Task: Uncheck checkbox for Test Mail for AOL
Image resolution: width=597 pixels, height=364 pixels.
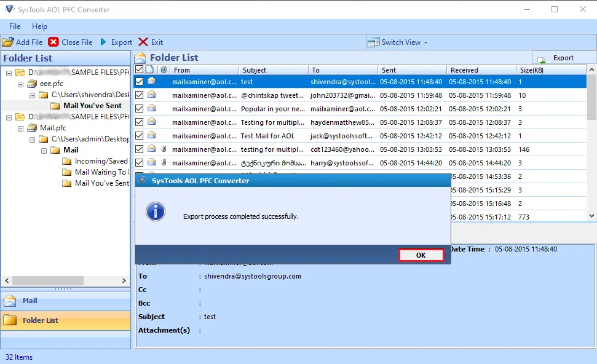Action: coord(140,135)
